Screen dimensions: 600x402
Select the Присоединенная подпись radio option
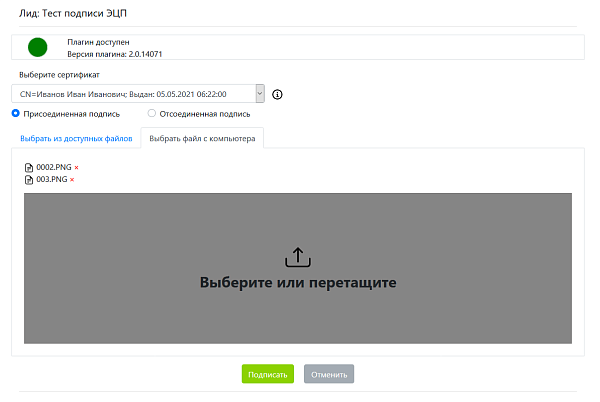tap(15, 113)
